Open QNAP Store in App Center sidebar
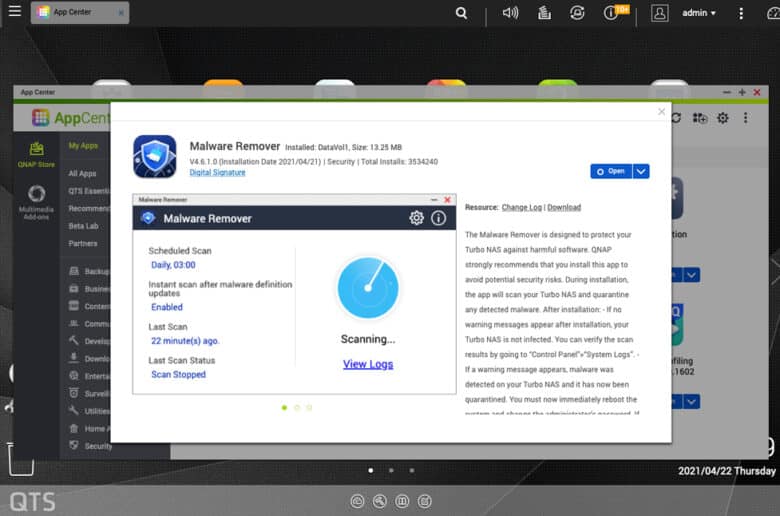The image size is (780, 516). coord(36,154)
